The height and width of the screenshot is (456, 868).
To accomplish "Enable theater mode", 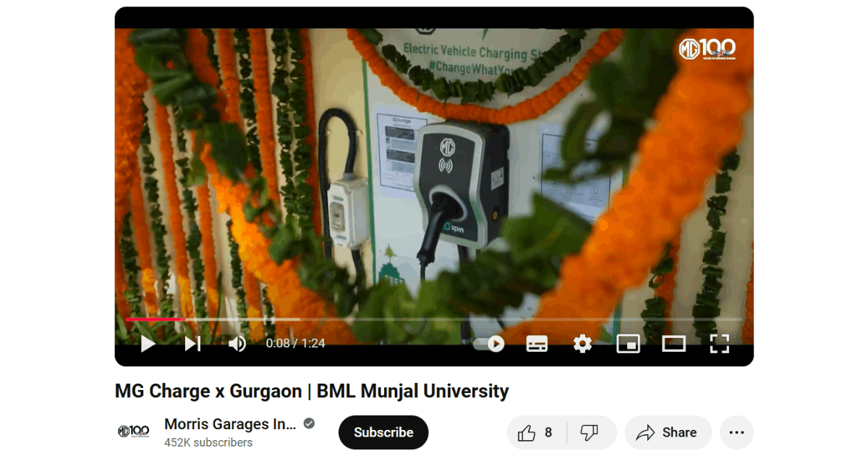I will pos(673,343).
